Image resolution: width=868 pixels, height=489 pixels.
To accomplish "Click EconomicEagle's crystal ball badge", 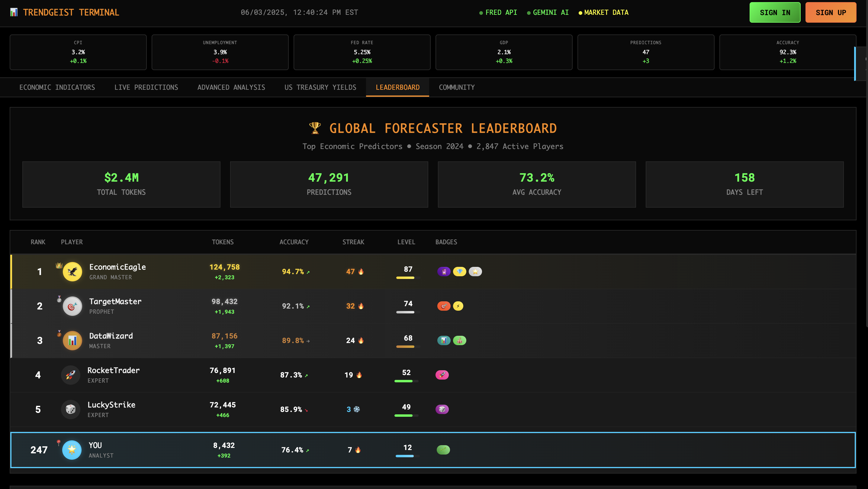I will (x=444, y=271).
